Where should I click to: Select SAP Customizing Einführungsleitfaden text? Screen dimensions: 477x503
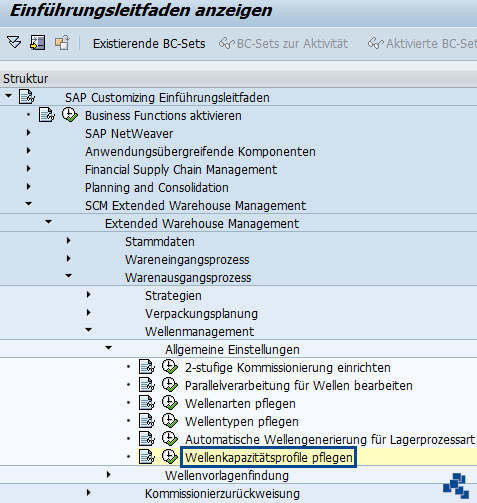[x=167, y=97]
